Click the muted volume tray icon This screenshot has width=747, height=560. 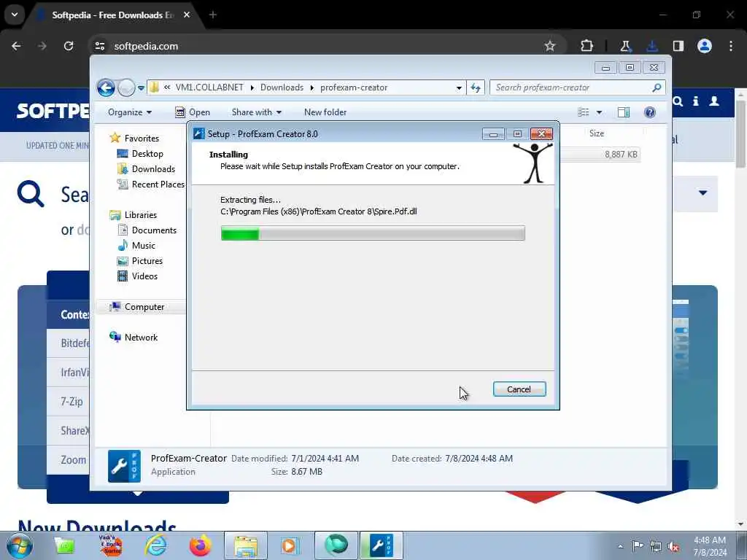click(x=673, y=547)
